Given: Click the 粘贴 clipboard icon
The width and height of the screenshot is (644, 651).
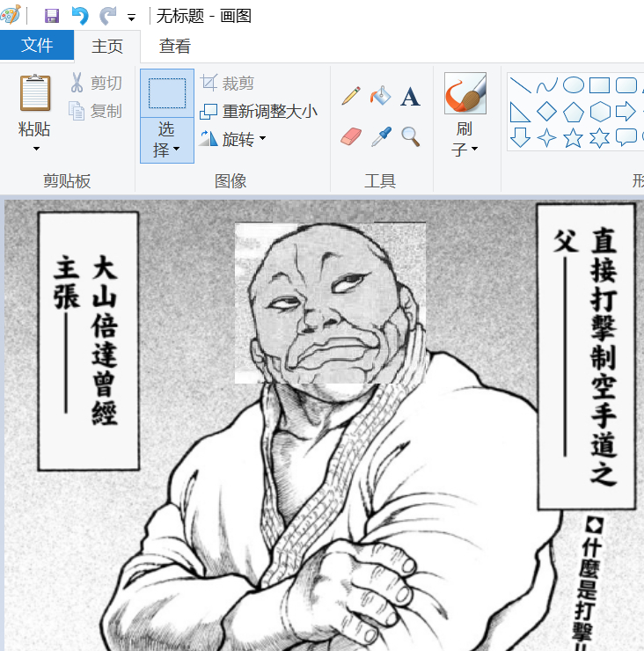Looking at the screenshot, I should (x=35, y=93).
